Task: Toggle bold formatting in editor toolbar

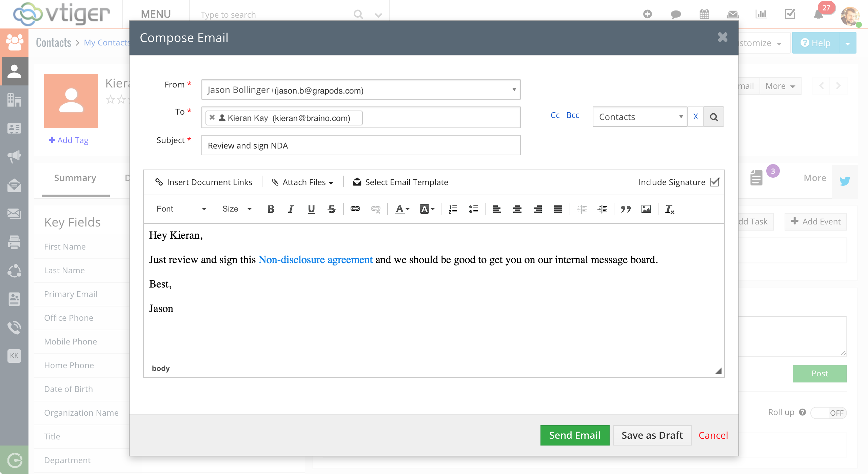Action: tap(271, 209)
